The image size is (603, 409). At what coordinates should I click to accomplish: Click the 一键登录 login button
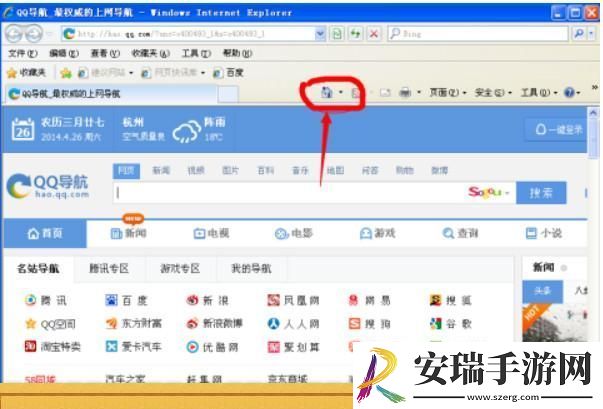[557, 130]
